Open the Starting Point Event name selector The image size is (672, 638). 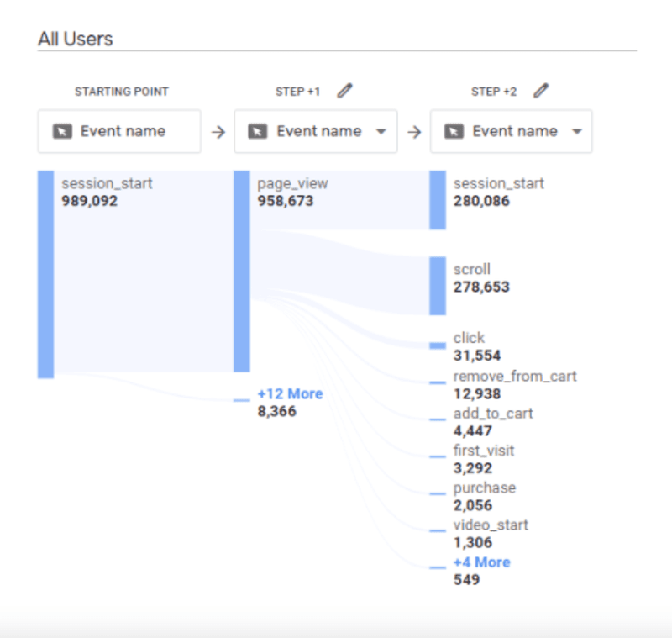[118, 131]
